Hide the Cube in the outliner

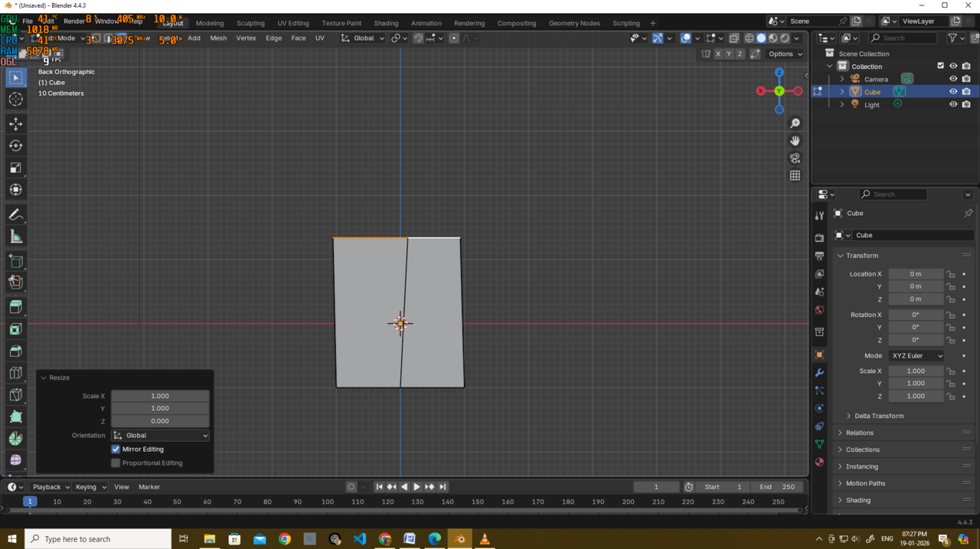click(x=953, y=92)
